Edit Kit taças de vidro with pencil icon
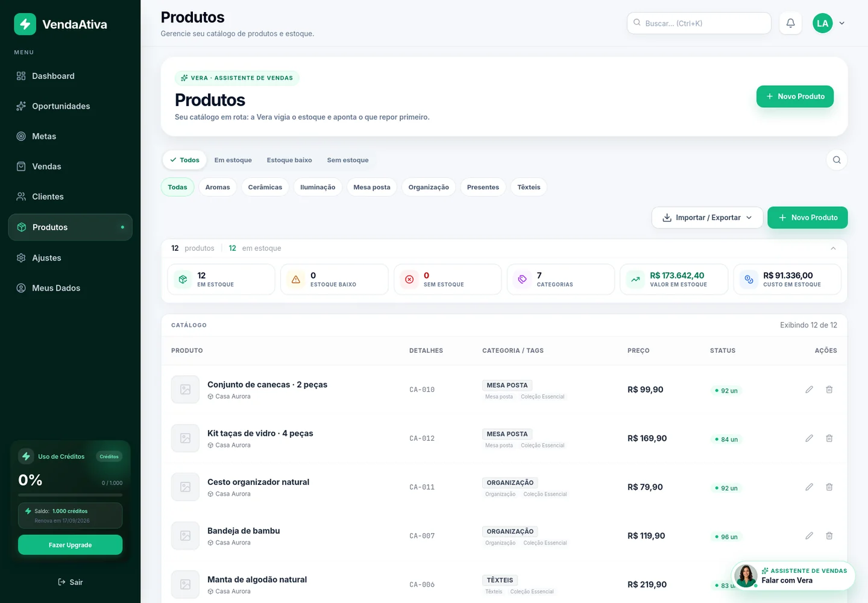The height and width of the screenshot is (603, 868). pos(809,438)
